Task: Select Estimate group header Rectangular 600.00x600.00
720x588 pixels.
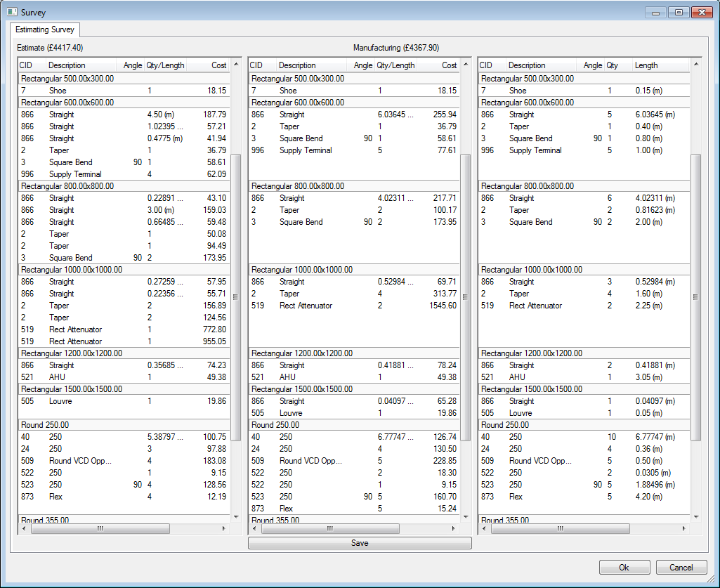Action: tap(124, 103)
